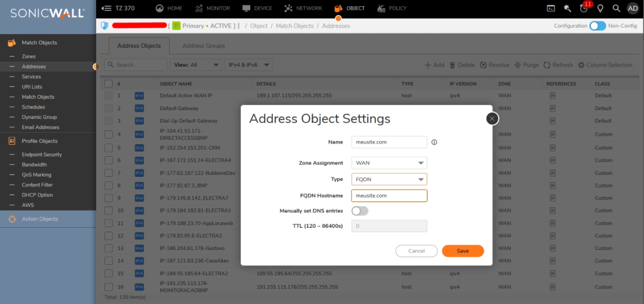Open the Type dropdown showing FQDN
644x304 pixels.
(x=389, y=179)
